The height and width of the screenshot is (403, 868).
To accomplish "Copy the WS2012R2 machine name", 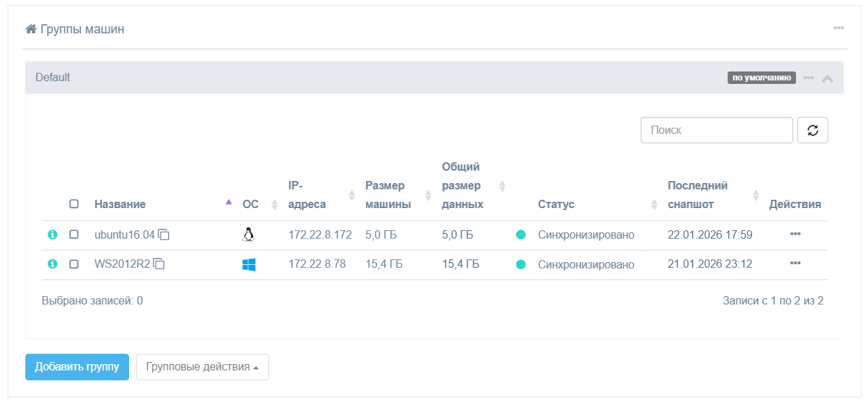I will tap(159, 264).
